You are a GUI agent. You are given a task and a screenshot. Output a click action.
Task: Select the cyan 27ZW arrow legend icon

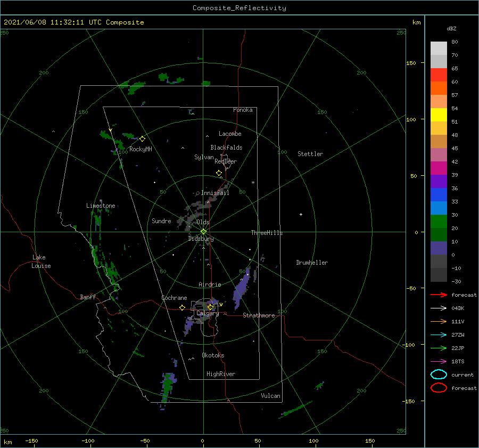[x=439, y=335]
